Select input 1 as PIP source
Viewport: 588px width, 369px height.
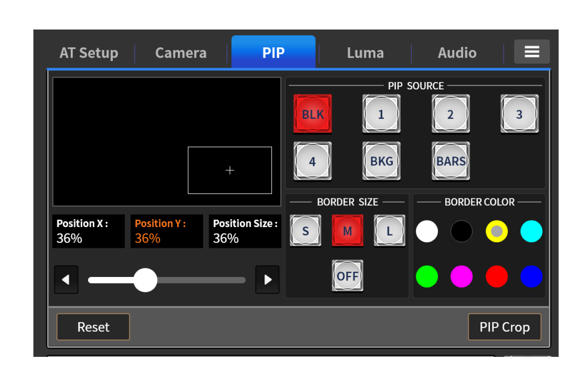381,114
